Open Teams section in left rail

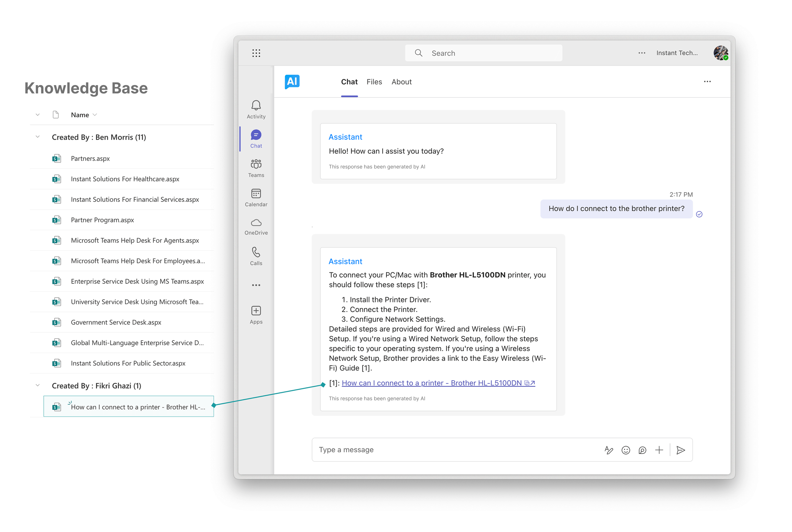click(256, 168)
